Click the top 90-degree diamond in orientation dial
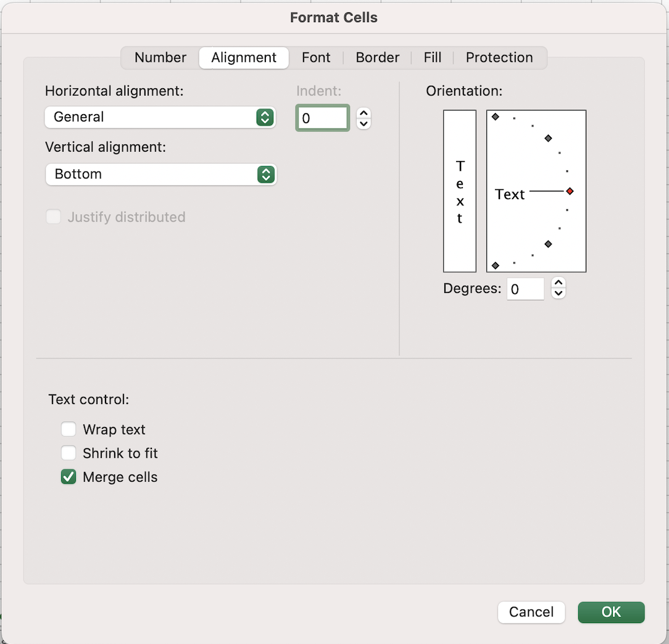 (x=496, y=117)
